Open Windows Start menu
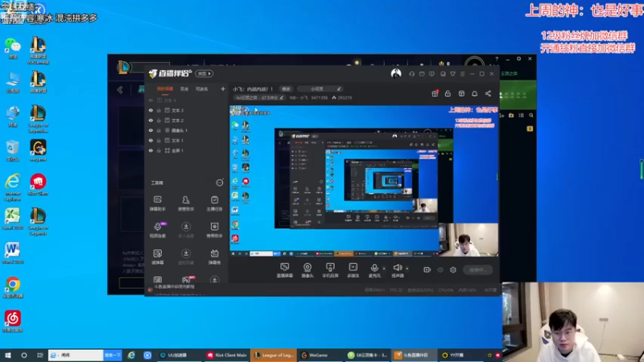Screen dimensions: 644x362 (8, 355)
